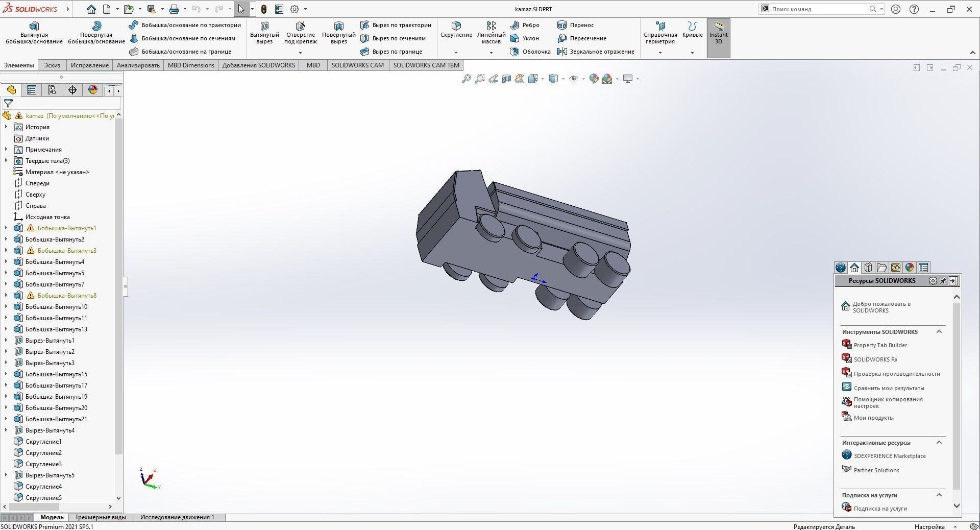This screenshot has width=980, height=530.
Task: Open the dropdown under Линейный массив
Action: 491,53
